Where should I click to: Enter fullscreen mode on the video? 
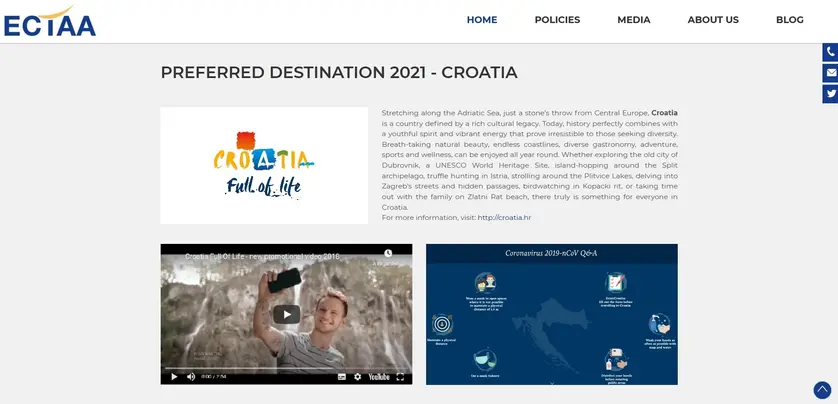click(400, 377)
